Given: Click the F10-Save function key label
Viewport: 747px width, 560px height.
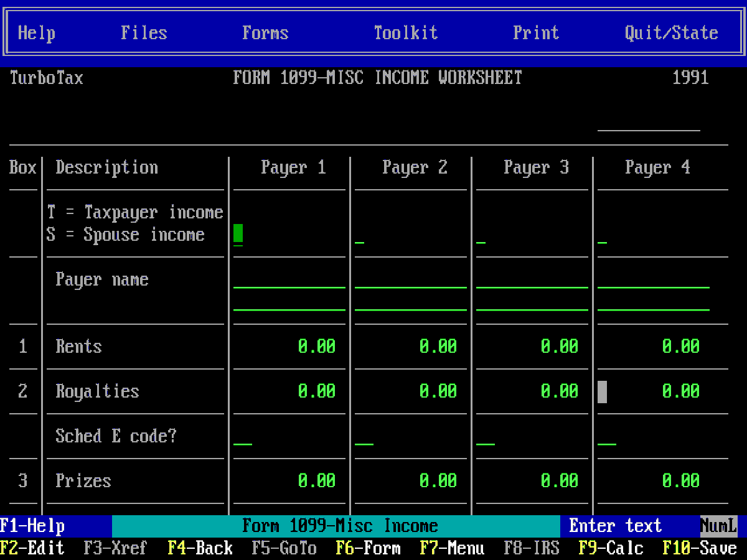Looking at the screenshot, I should 700,548.
